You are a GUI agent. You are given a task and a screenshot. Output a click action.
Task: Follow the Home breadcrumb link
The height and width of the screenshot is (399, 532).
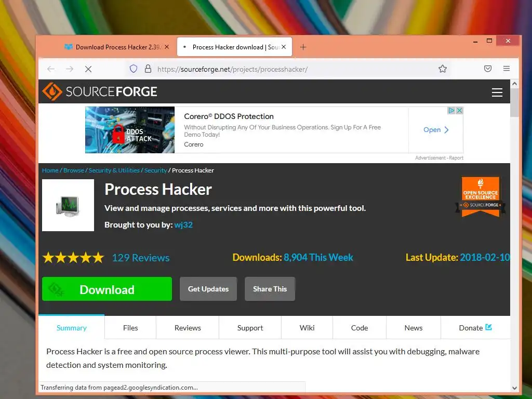pyautogui.click(x=50, y=170)
